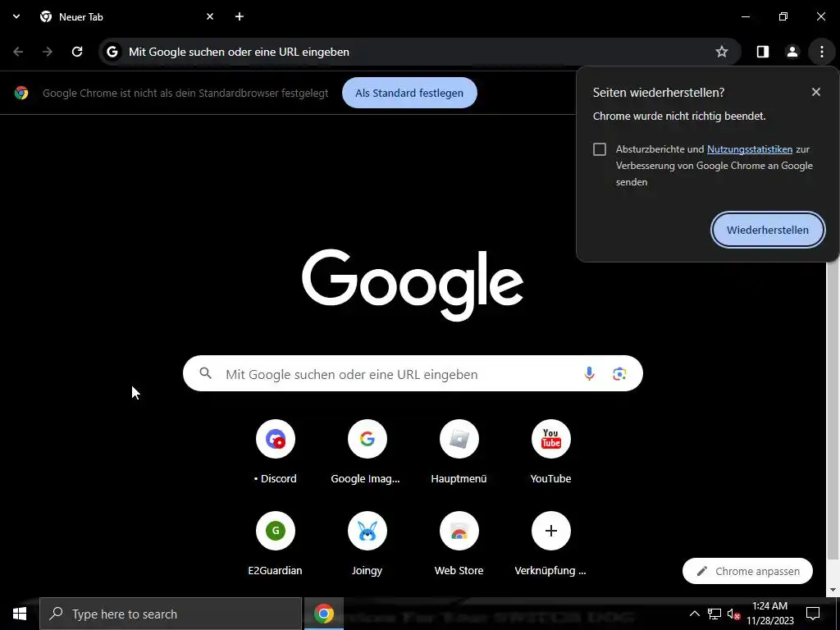Open the Joingy shortcut
840x630 pixels.
click(367, 543)
